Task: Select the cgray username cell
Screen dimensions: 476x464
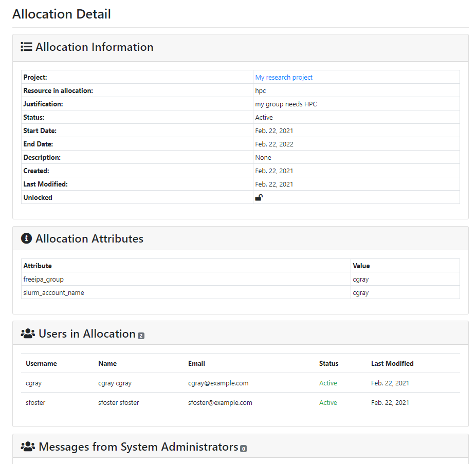Action: pyautogui.click(x=34, y=383)
